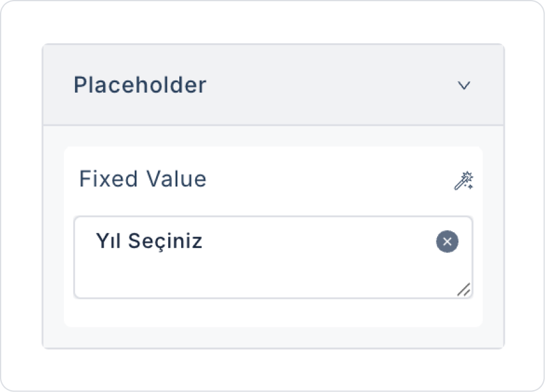The image size is (545, 392).
Task: Click the Placeholder section title
Action: coord(140,85)
